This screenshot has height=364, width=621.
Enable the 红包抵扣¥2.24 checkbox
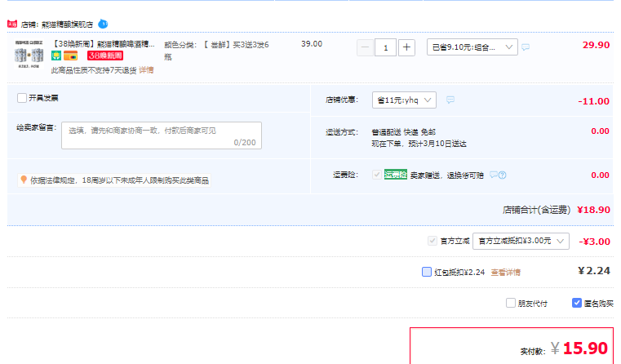pyautogui.click(x=427, y=272)
